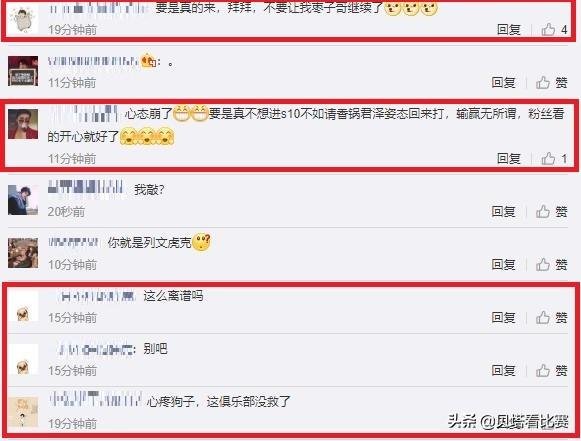Like the 心态崩了 comment
581x441 pixels.
(x=554, y=159)
